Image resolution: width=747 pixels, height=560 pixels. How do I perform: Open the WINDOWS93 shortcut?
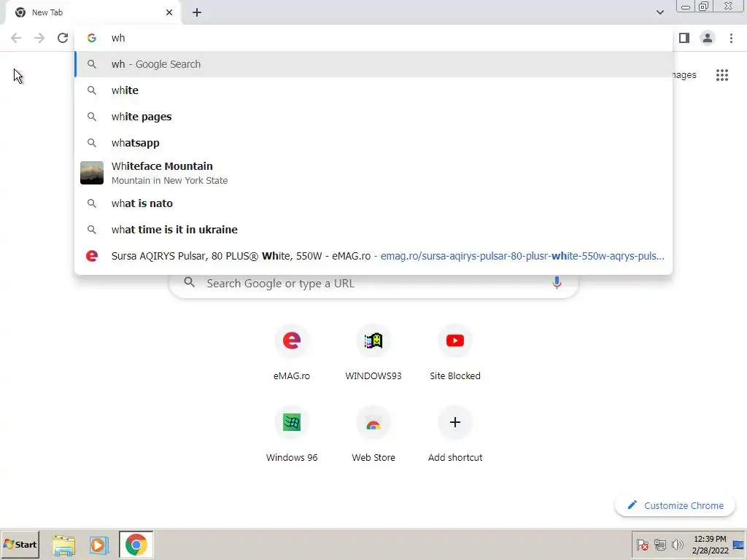coord(373,352)
